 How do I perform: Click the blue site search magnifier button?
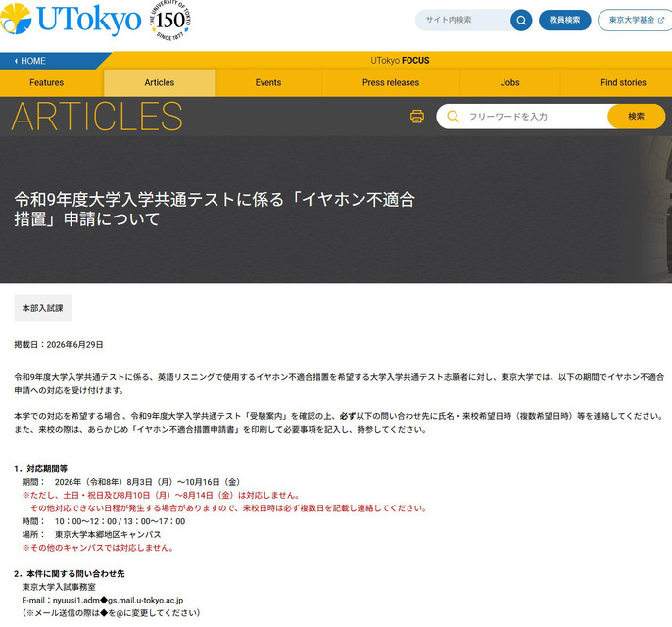[x=521, y=21]
